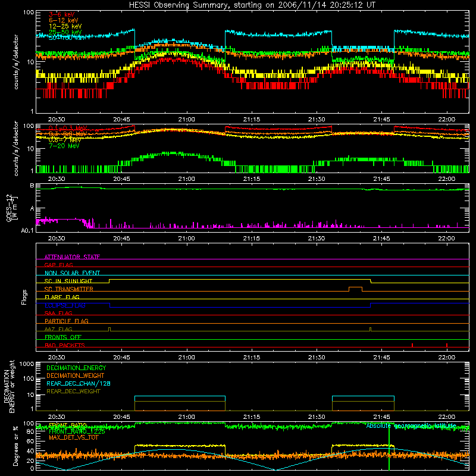Click the REAR_DEC_WEIGHT legend entry

(x=73, y=392)
